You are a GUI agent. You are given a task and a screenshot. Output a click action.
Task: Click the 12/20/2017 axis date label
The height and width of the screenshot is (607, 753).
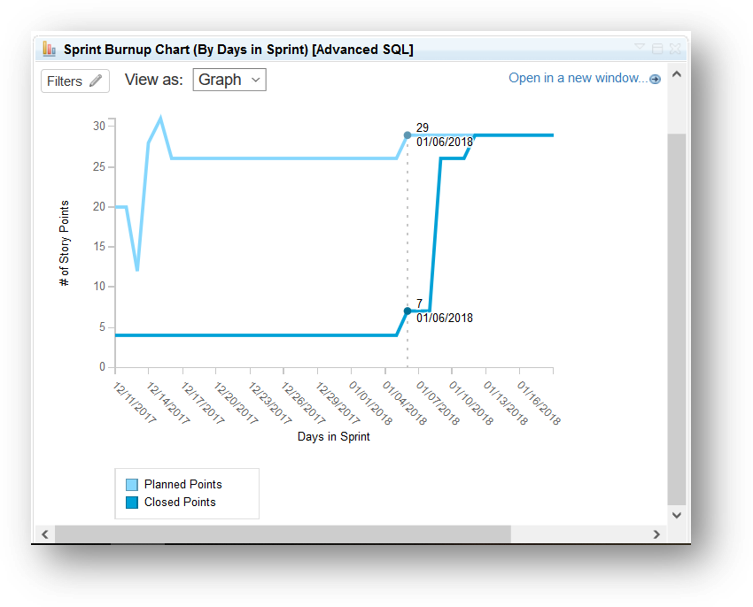[235, 402]
